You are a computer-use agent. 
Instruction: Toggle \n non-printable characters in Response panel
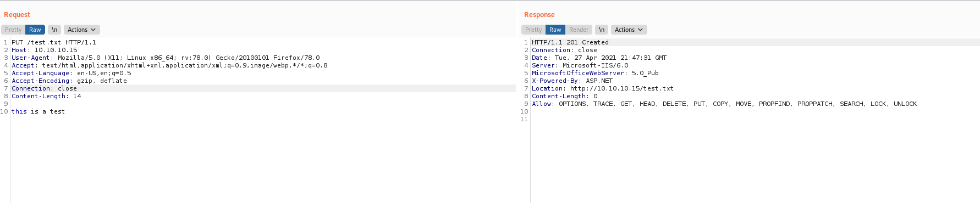[602, 30]
